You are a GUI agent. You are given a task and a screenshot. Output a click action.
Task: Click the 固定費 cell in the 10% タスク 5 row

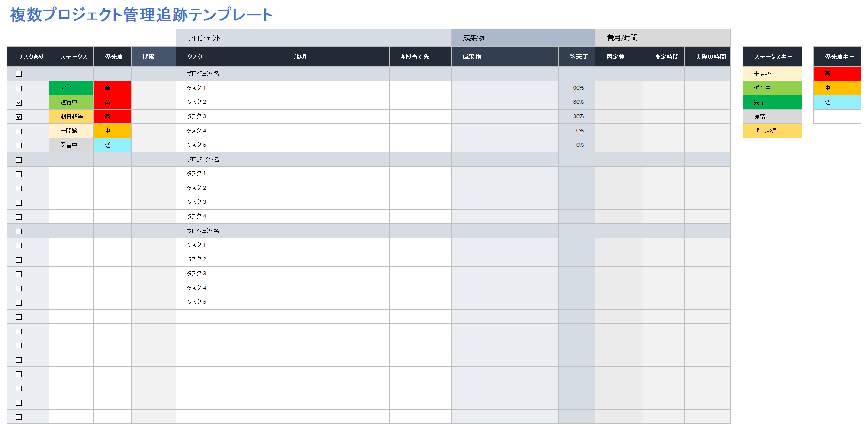[619, 145]
